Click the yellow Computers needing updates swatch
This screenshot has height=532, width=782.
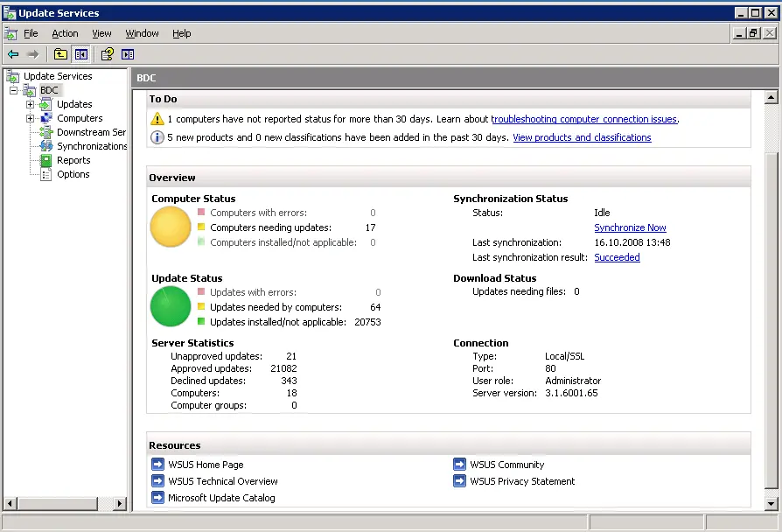click(201, 227)
